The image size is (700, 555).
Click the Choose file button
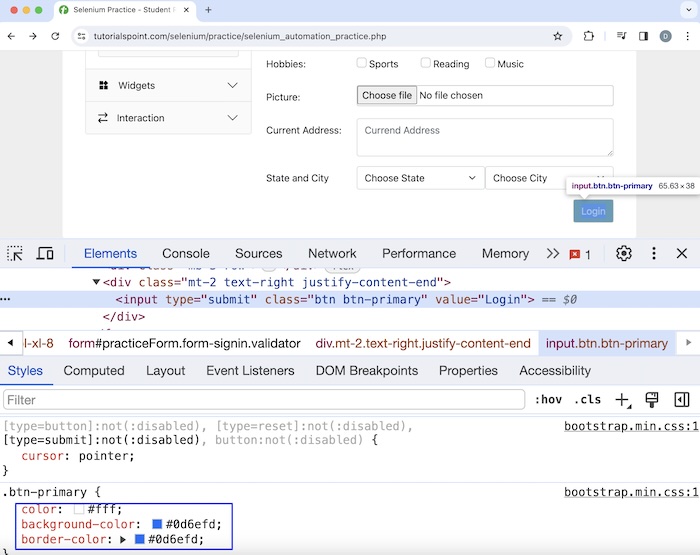(387, 96)
